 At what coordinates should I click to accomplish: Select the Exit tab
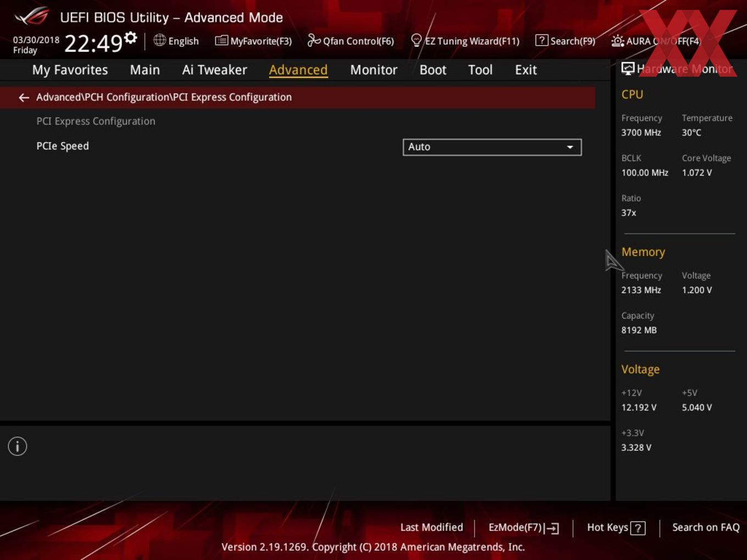tap(526, 70)
